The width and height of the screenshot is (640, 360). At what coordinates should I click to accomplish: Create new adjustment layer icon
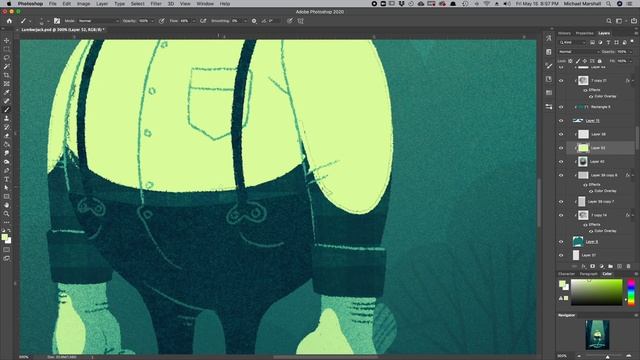click(x=601, y=266)
